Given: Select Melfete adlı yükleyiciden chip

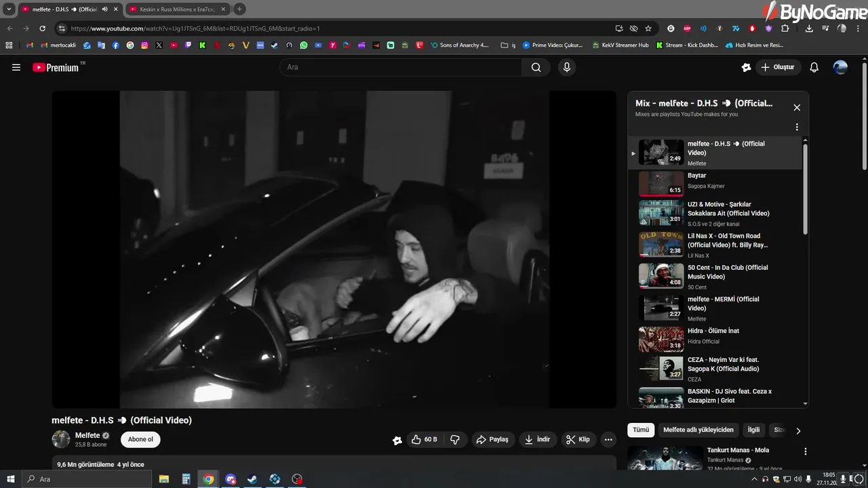Looking at the screenshot, I should click(698, 430).
